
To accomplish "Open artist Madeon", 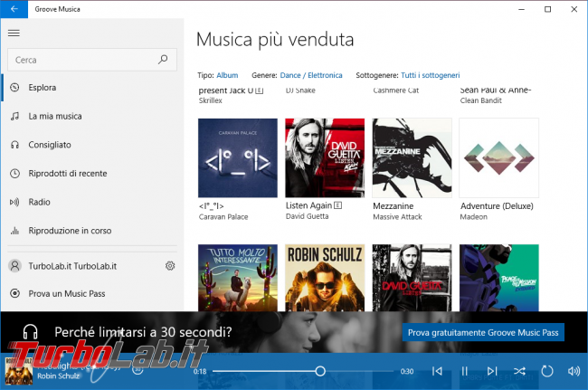I will 474,217.
